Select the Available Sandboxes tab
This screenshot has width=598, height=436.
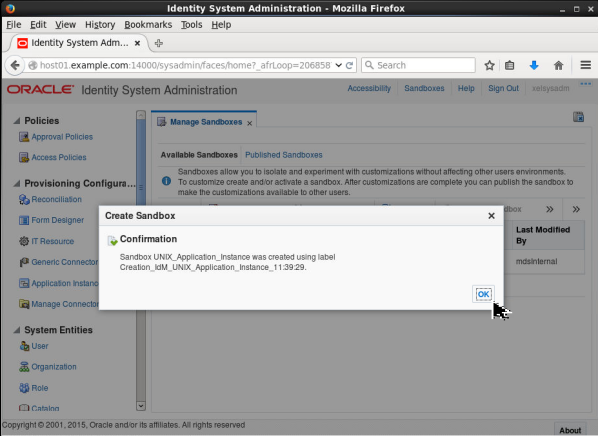pyautogui.click(x=199, y=155)
